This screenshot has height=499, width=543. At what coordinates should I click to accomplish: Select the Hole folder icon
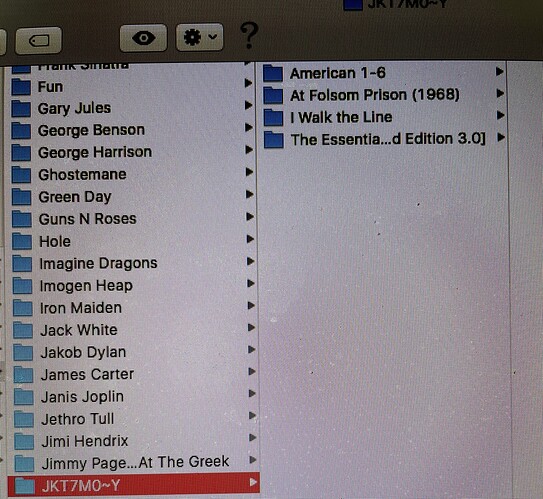(22, 241)
